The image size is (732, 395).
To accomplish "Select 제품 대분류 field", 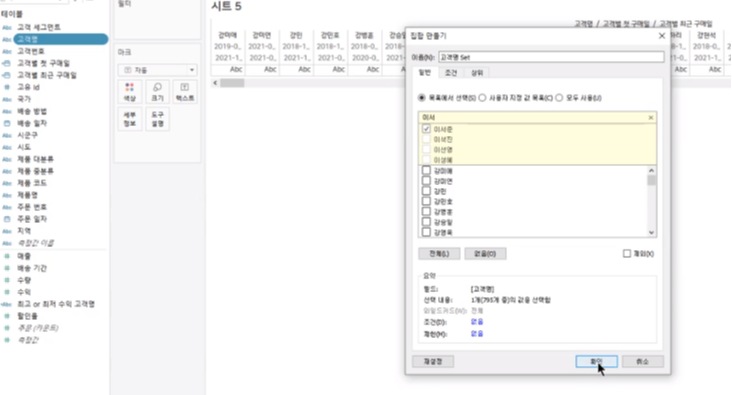I will (35, 159).
